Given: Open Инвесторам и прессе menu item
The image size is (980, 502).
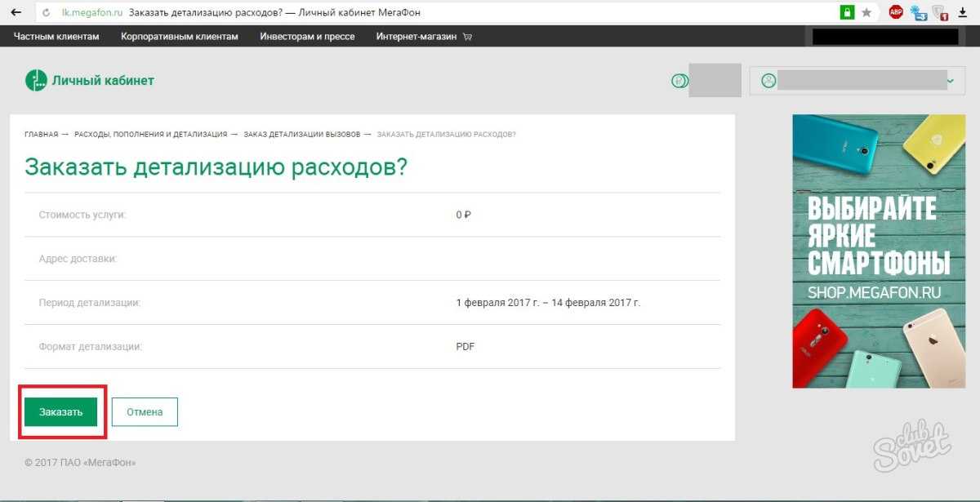Looking at the screenshot, I should 307,37.
